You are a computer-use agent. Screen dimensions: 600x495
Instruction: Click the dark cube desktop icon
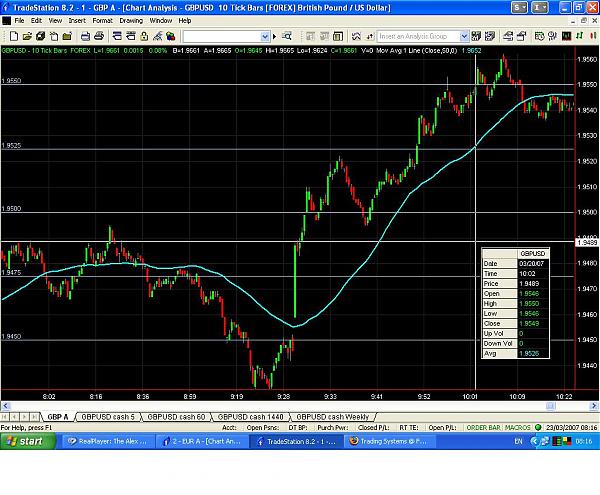40,36
